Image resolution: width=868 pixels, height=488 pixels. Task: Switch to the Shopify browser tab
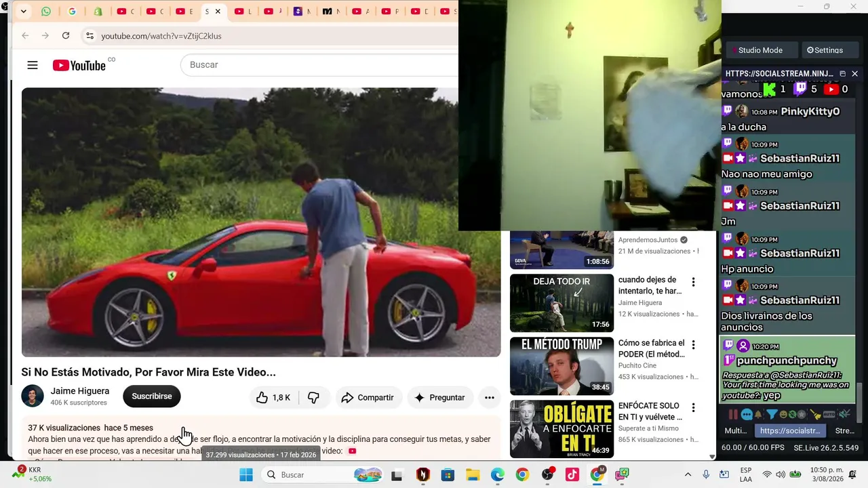pos(98,12)
